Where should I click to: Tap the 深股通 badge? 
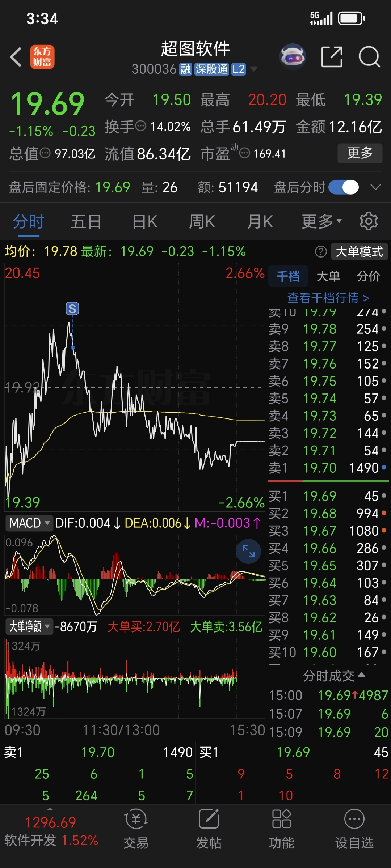[211, 69]
